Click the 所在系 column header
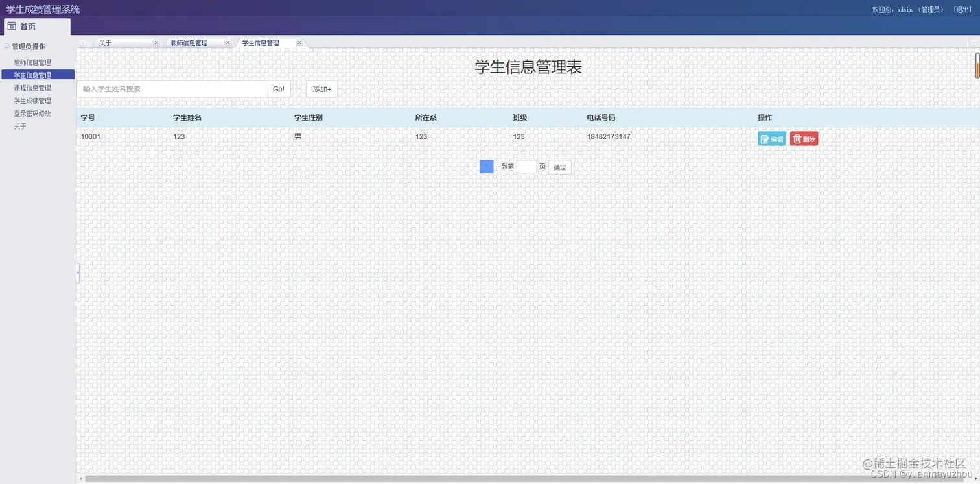The image size is (980, 484). point(426,117)
